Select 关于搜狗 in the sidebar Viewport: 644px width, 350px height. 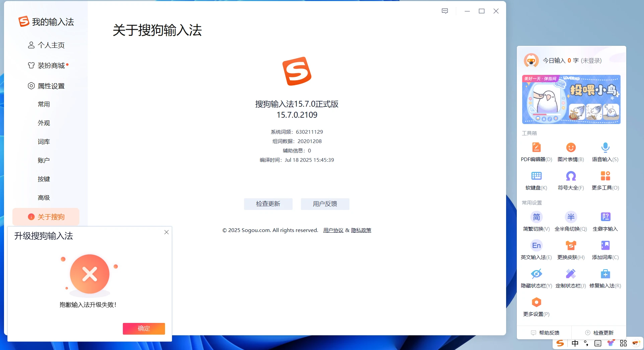coord(46,217)
